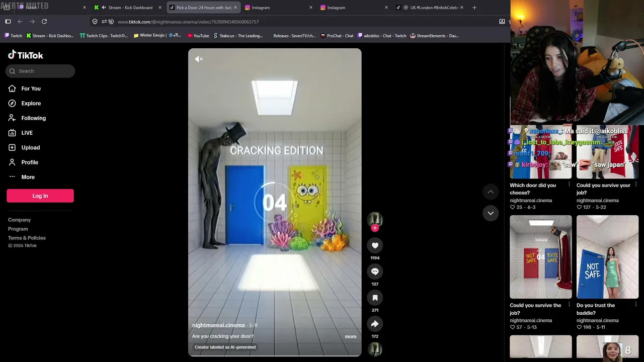Open the More menu in sidebar
The image size is (644, 362).
tap(28, 177)
